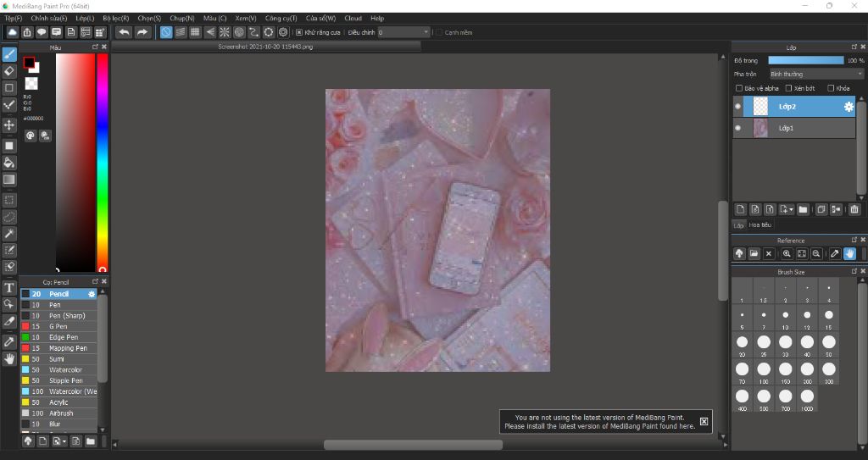Click the Lớp1 layer thumbnail
The image size is (868, 460).
(760, 128)
